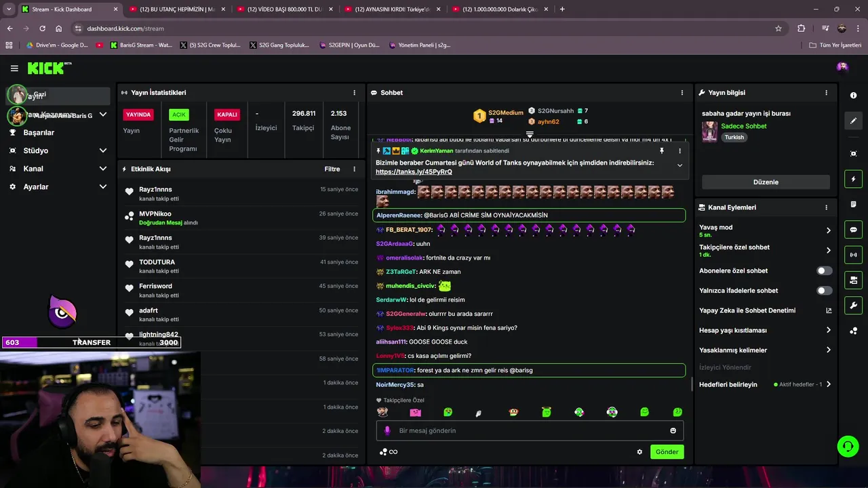Open Yayın İstatistikleri panel options menu

[354, 93]
